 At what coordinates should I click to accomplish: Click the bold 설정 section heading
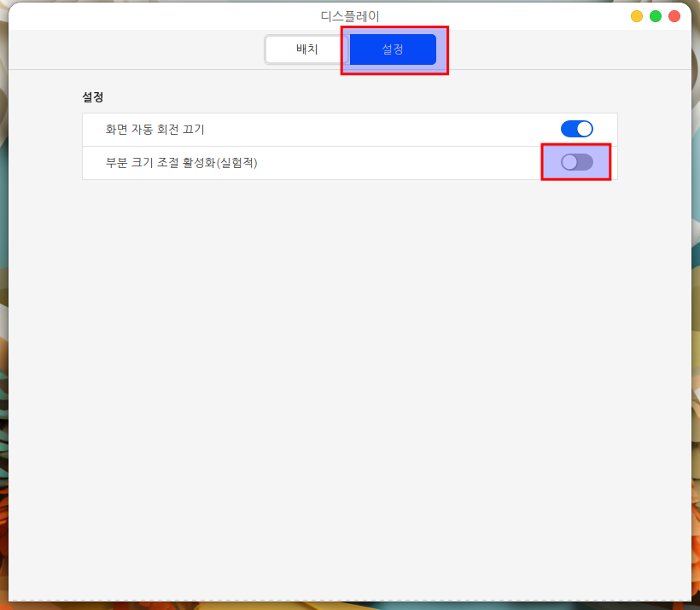[92, 97]
